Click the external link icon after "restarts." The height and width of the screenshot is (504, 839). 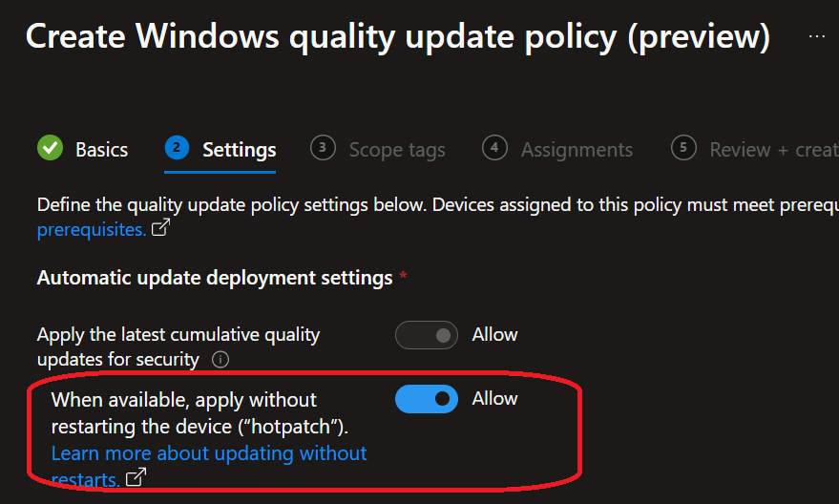click(x=136, y=478)
